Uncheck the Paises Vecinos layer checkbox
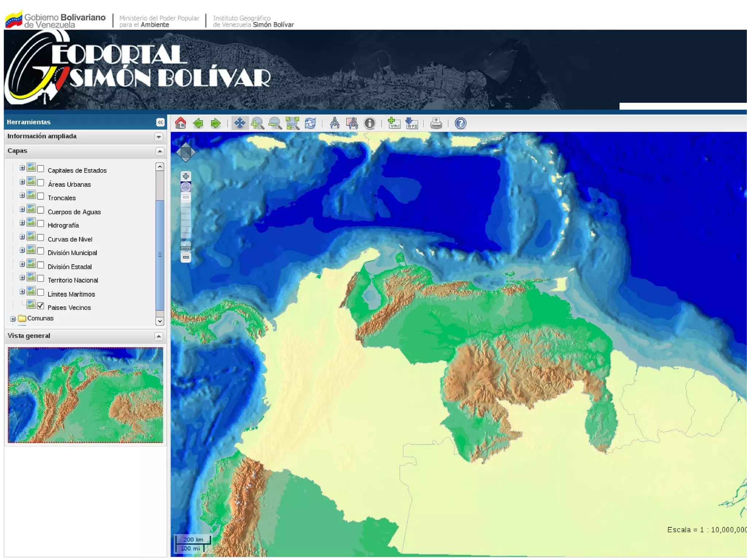This screenshot has height=560, width=747. 41,306
